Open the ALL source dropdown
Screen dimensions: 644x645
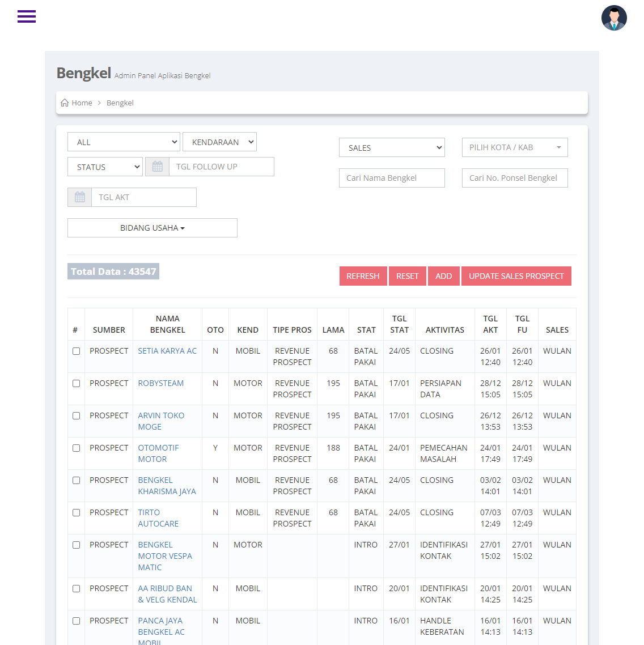point(124,142)
